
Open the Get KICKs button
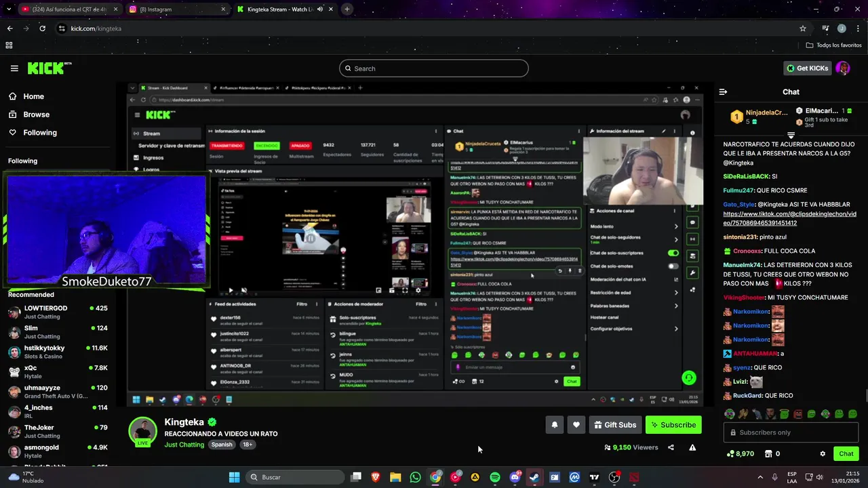tap(807, 68)
